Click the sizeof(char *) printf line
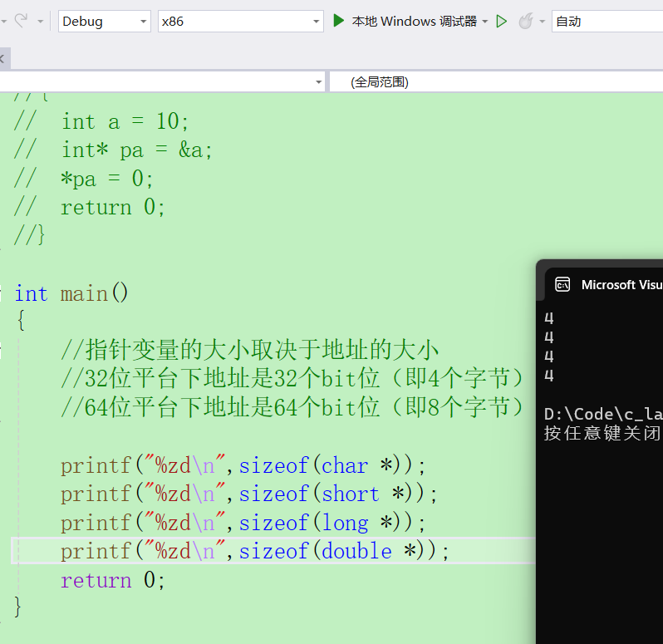663x644 pixels. [243, 466]
